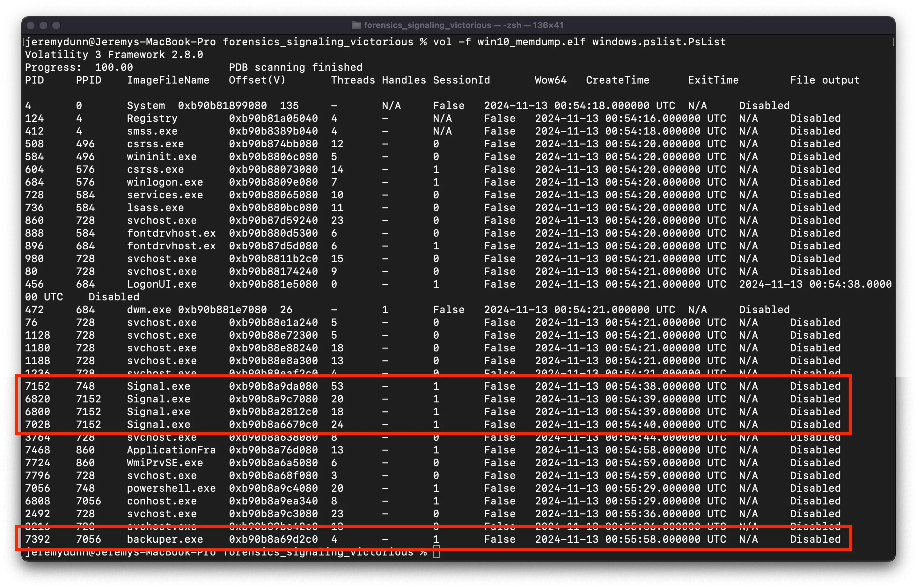Screen dimensions: 917x588
Task: Click the ApplicationFra process name
Action: pyautogui.click(x=171, y=450)
